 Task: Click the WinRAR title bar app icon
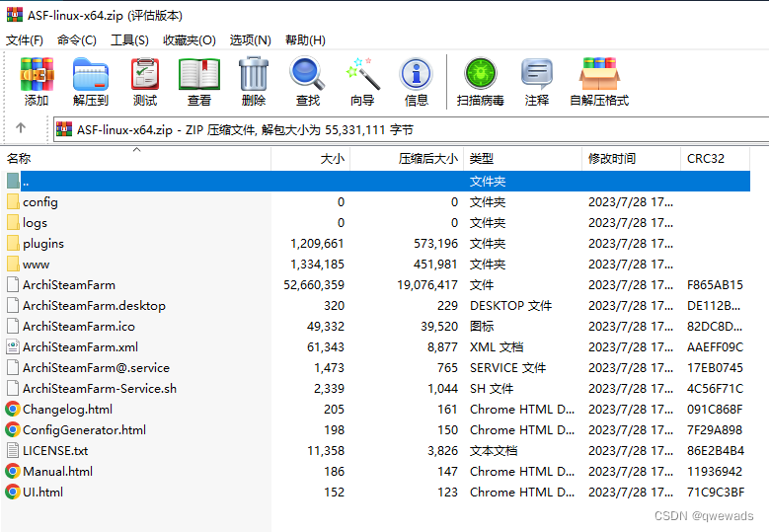[15, 15]
